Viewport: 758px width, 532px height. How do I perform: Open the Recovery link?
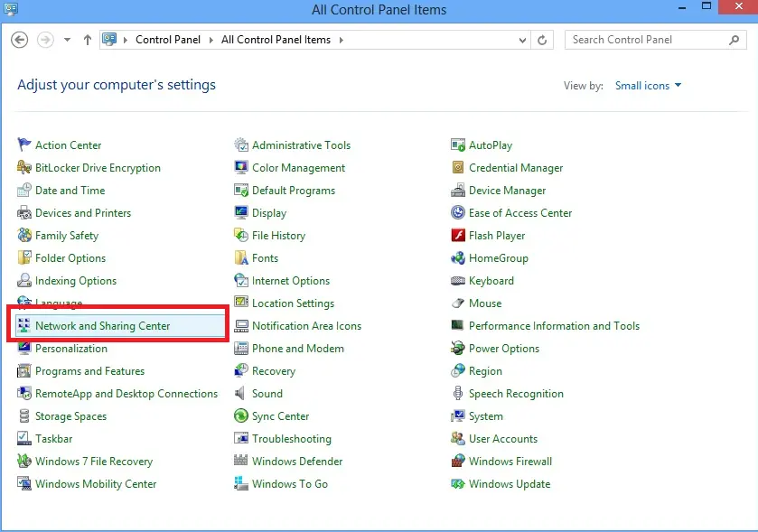(274, 371)
